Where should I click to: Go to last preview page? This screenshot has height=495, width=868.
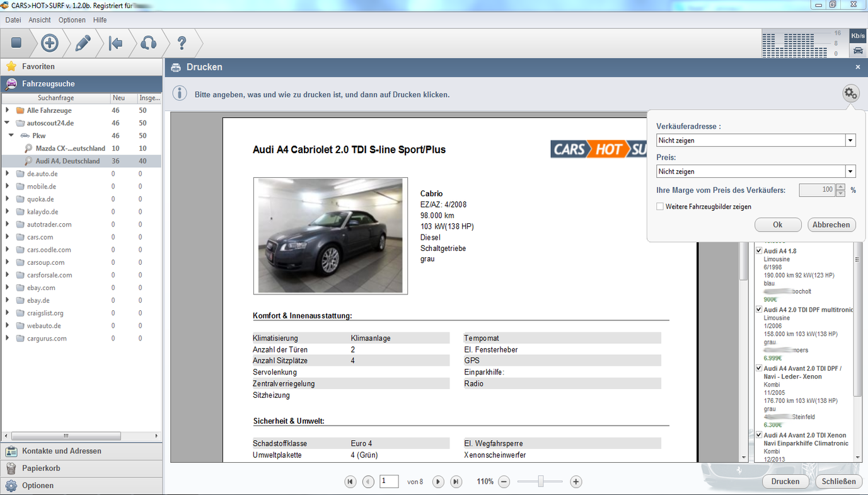pos(456,482)
